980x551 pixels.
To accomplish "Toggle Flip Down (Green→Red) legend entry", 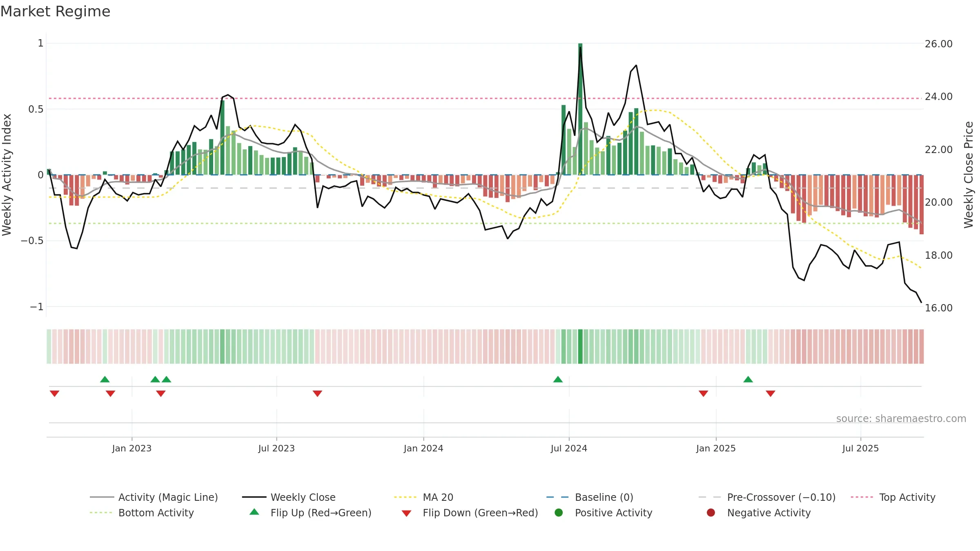I will [470, 513].
